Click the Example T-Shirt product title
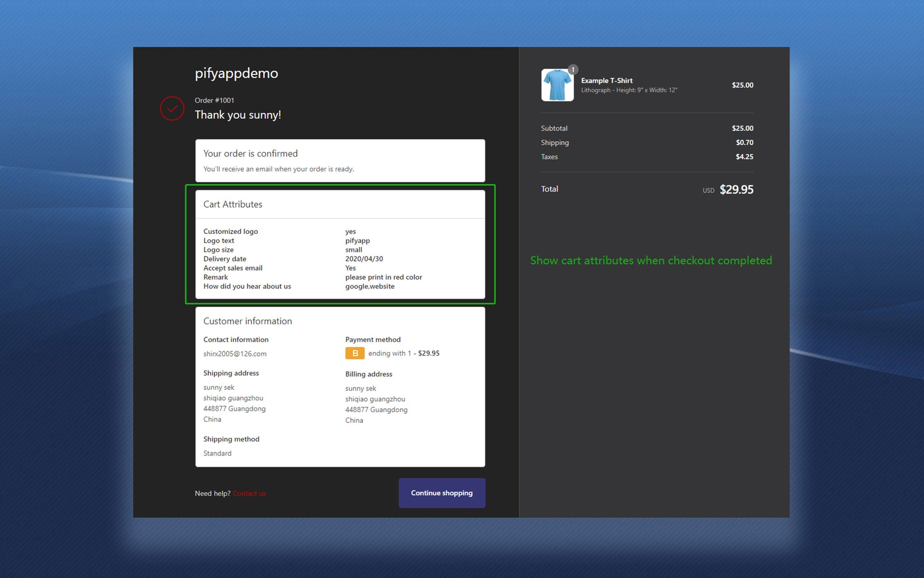 [606, 80]
